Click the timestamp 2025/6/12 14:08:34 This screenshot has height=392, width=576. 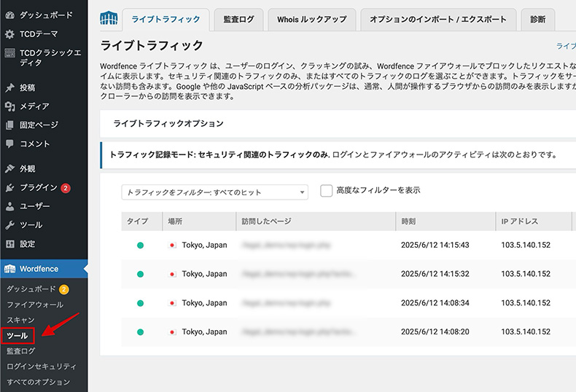pyautogui.click(x=435, y=303)
